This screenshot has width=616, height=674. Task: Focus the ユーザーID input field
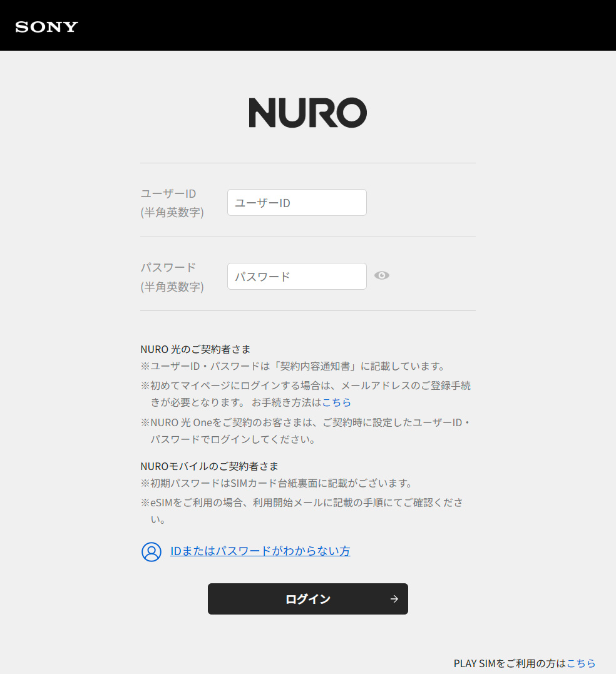297,203
